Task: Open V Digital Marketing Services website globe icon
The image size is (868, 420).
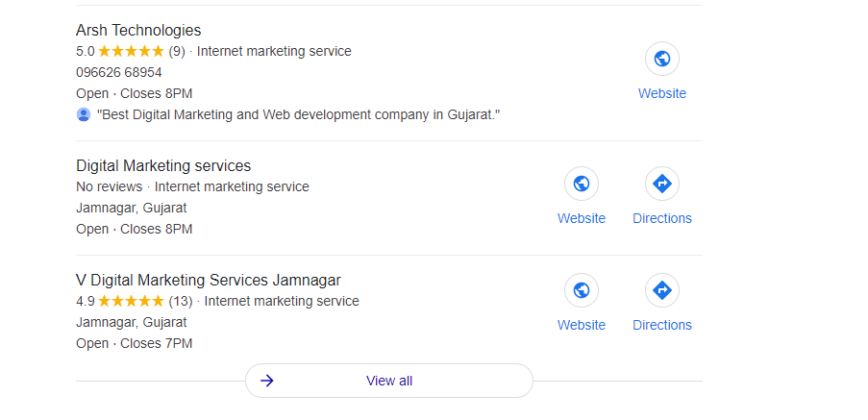Action: pos(581,290)
